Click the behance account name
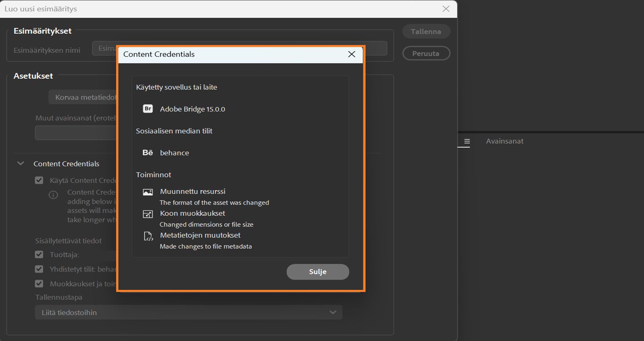This screenshot has height=341, width=644. tap(174, 153)
